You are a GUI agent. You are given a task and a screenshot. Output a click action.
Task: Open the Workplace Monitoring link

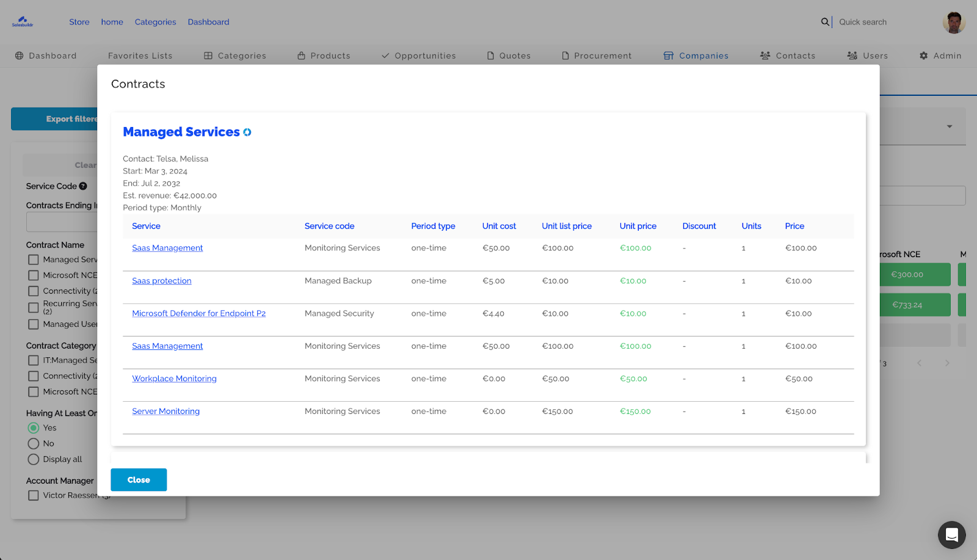tap(175, 379)
